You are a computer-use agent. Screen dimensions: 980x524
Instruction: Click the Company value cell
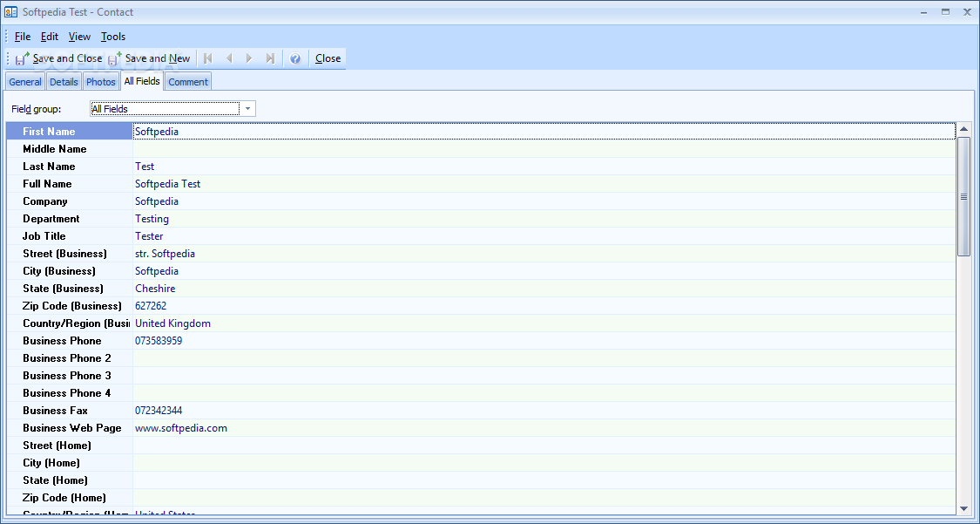click(544, 201)
